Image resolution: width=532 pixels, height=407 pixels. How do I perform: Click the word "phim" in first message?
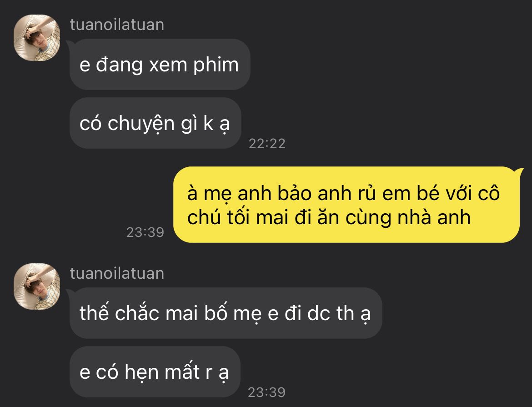click(x=216, y=66)
